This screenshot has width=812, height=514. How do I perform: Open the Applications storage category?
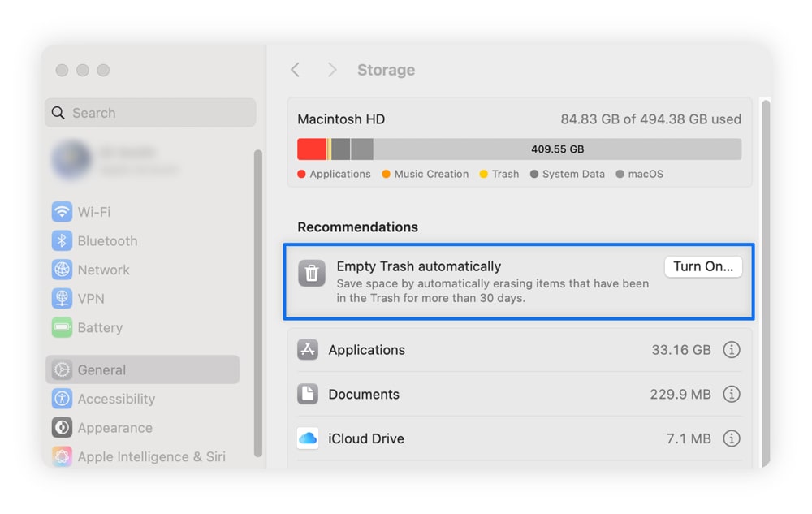click(365, 350)
